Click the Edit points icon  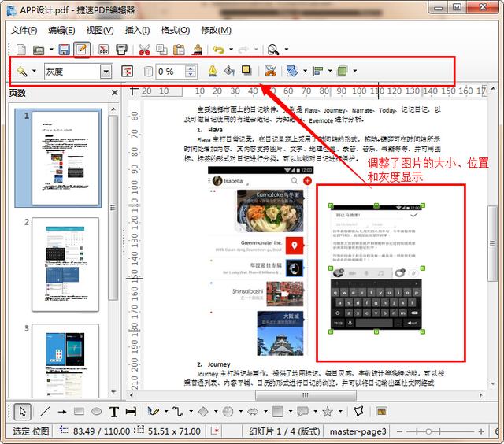(x=358, y=412)
